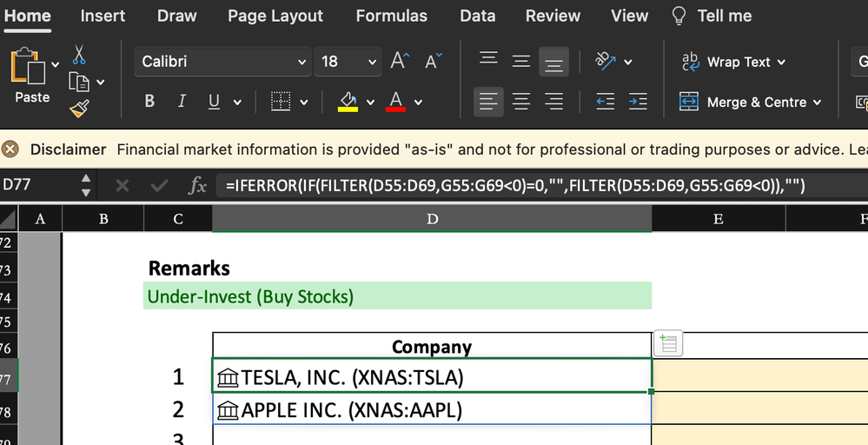
Task: Click the Company header cell
Action: 432,347
